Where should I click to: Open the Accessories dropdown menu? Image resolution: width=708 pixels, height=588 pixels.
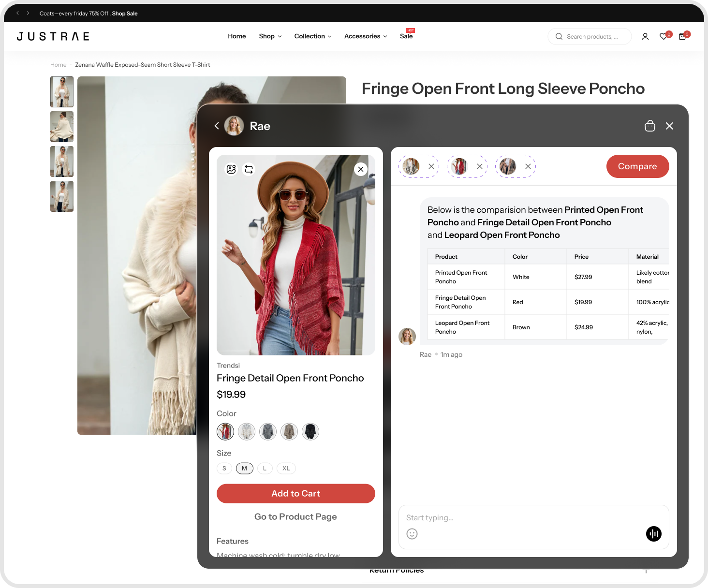click(x=365, y=36)
